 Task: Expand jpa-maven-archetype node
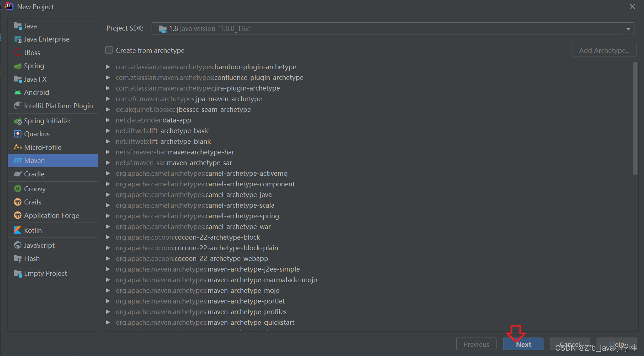point(108,99)
